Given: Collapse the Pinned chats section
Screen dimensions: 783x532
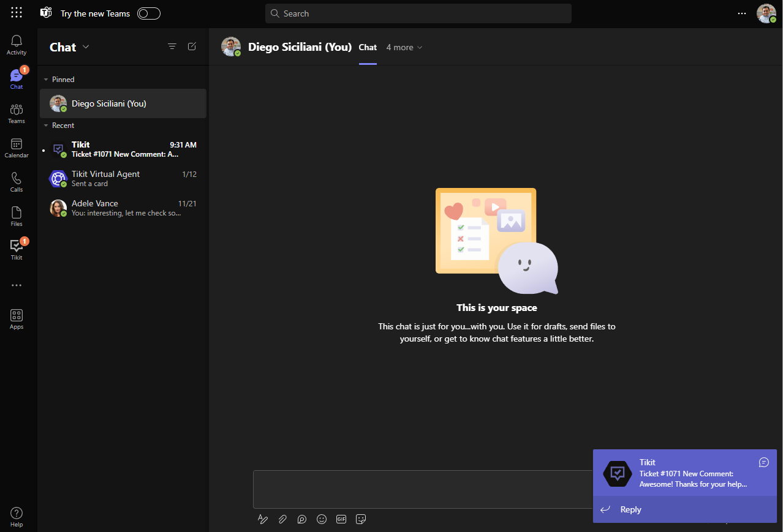Looking at the screenshot, I should tap(46, 80).
